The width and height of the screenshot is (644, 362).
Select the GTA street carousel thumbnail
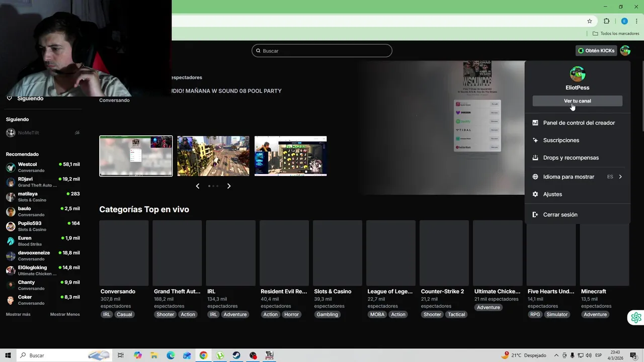pos(213,156)
